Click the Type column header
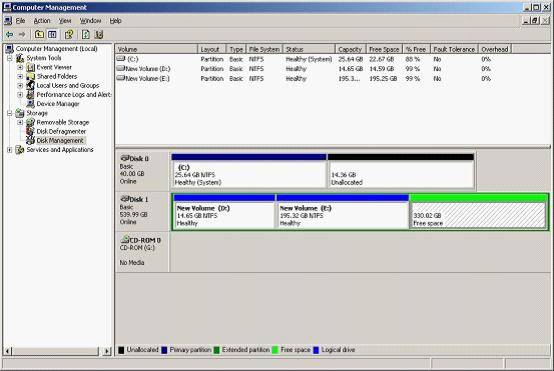This screenshot has height=371, width=554. 236,49
